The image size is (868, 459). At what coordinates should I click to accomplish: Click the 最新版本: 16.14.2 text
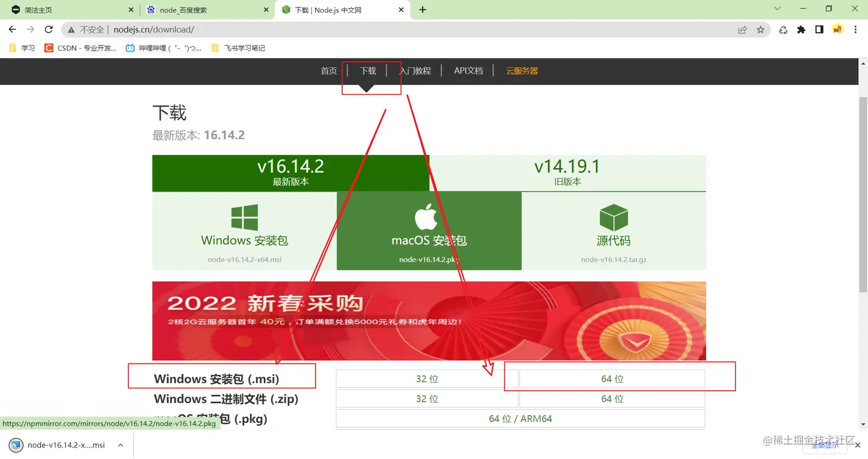coord(199,135)
